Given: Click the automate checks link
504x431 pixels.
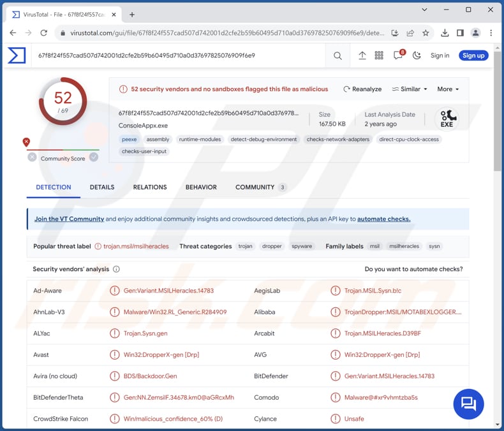Looking at the screenshot, I should click(x=384, y=219).
